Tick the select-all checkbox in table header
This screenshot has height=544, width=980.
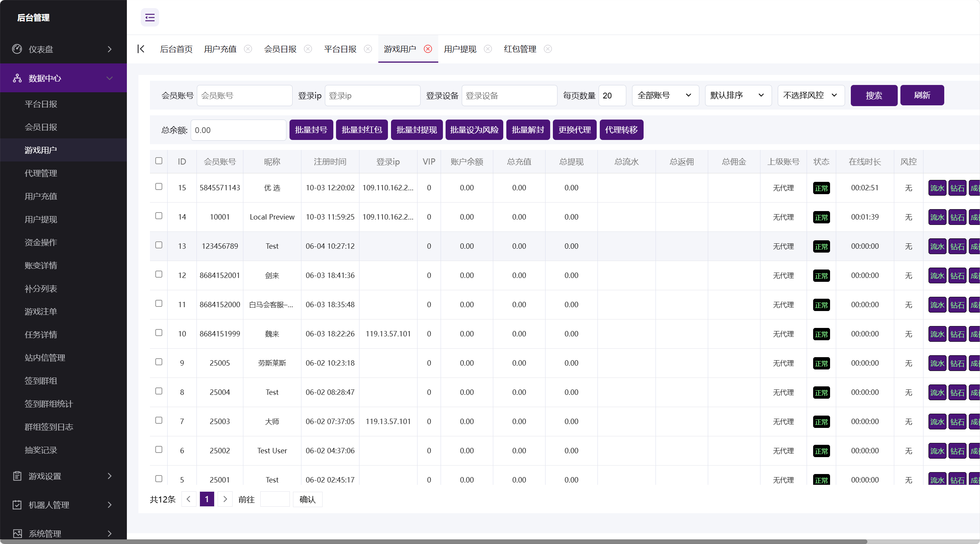coord(159,161)
